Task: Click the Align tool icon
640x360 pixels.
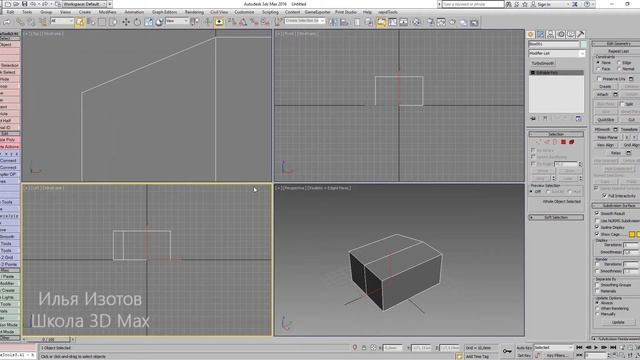Action: click(344, 22)
